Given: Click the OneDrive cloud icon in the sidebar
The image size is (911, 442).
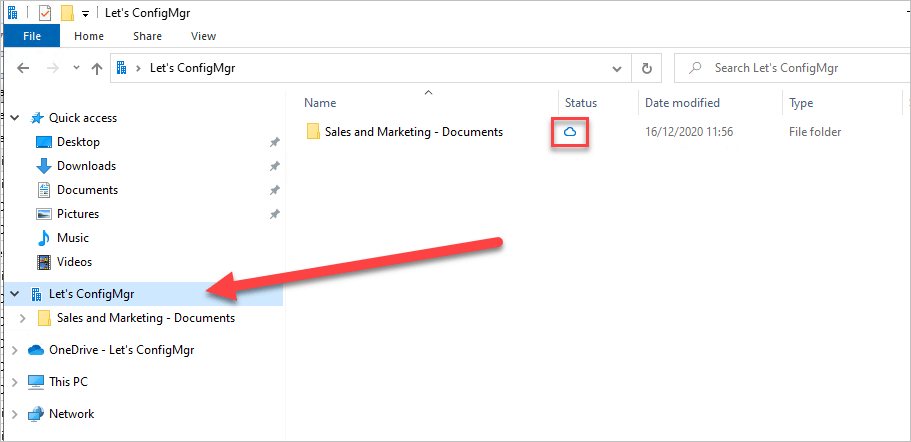Looking at the screenshot, I should tap(36, 350).
